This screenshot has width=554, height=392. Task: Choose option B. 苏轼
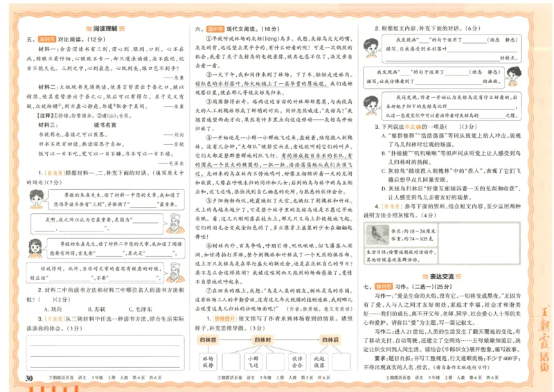coord(97,309)
